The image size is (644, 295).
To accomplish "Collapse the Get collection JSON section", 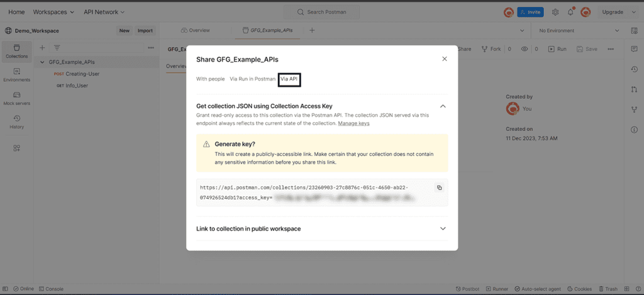I will (x=443, y=106).
